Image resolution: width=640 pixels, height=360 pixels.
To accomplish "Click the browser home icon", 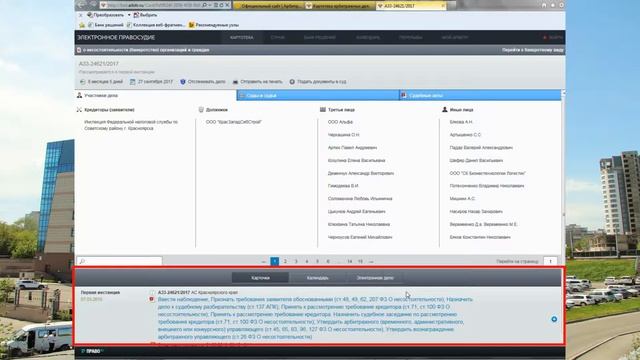I will 544,5.
